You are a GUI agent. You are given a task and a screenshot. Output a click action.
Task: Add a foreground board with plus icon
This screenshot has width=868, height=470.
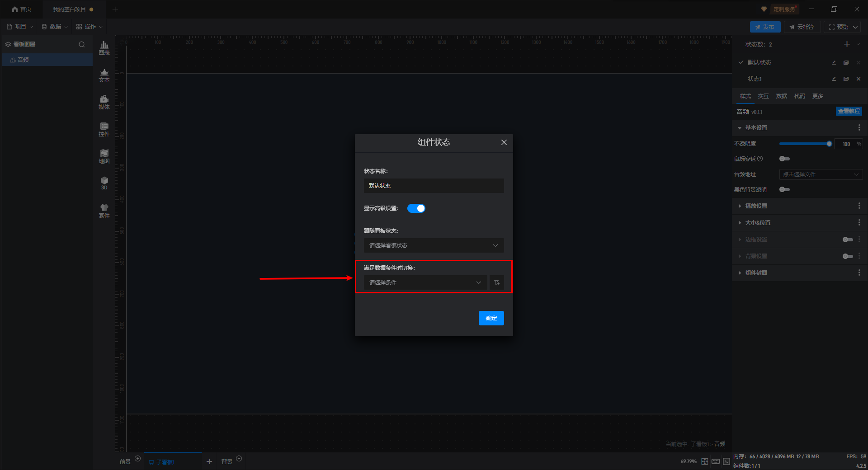click(x=138, y=459)
